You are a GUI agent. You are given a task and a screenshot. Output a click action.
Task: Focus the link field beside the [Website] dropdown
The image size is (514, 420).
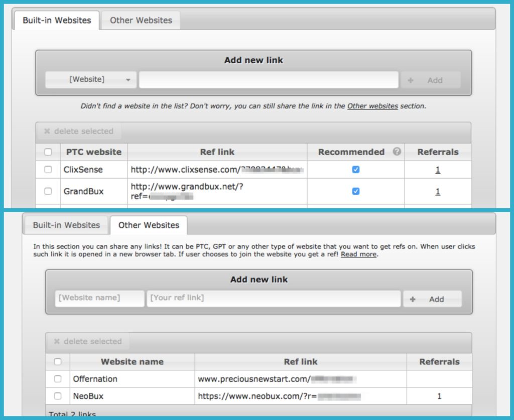(269, 80)
